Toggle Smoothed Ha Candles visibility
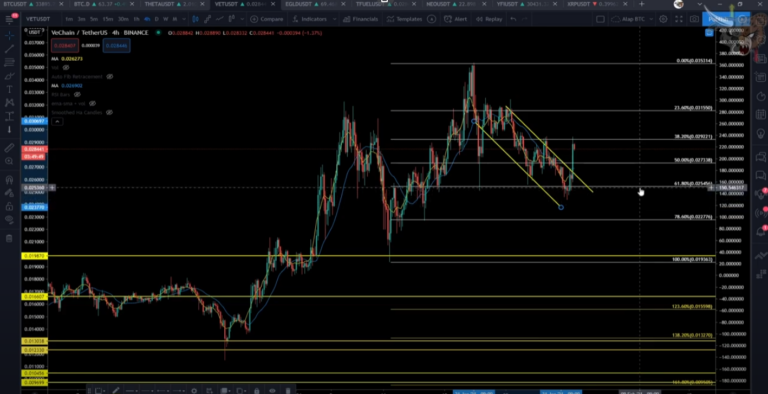Image resolution: width=768 pixels, height=394 pixels. [x=109, y=112]
